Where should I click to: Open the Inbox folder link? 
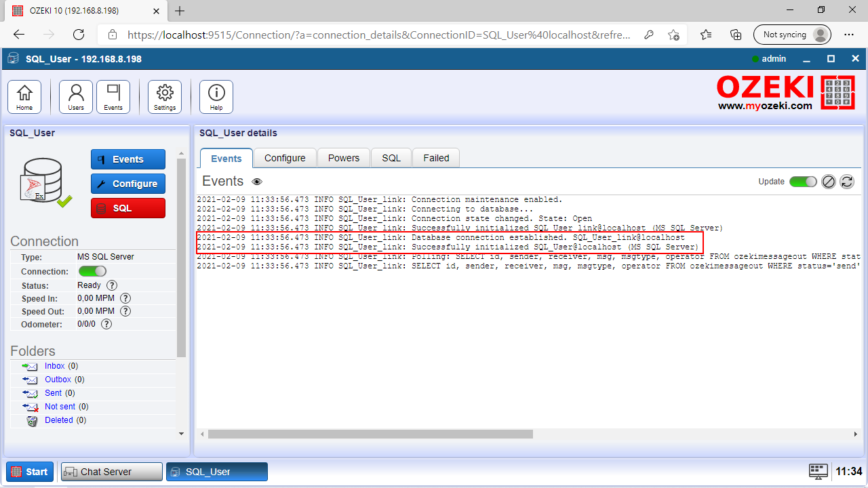(54, 366)
